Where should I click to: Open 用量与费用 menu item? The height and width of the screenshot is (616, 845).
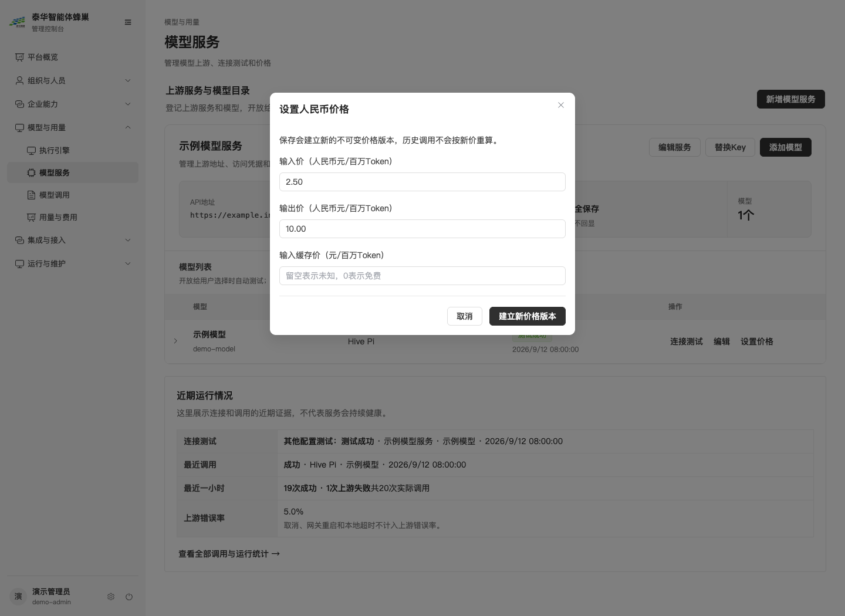click(73, 217)
